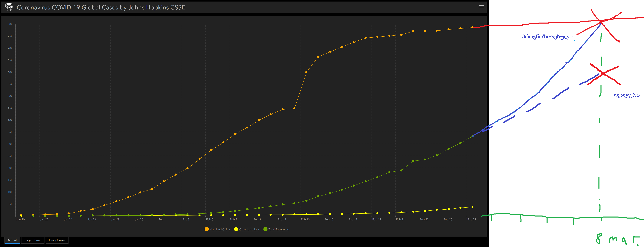Viewport: 644px width, 247px height.
Task: Click Mainland China data point at 60k
Action: click(306, 72)
